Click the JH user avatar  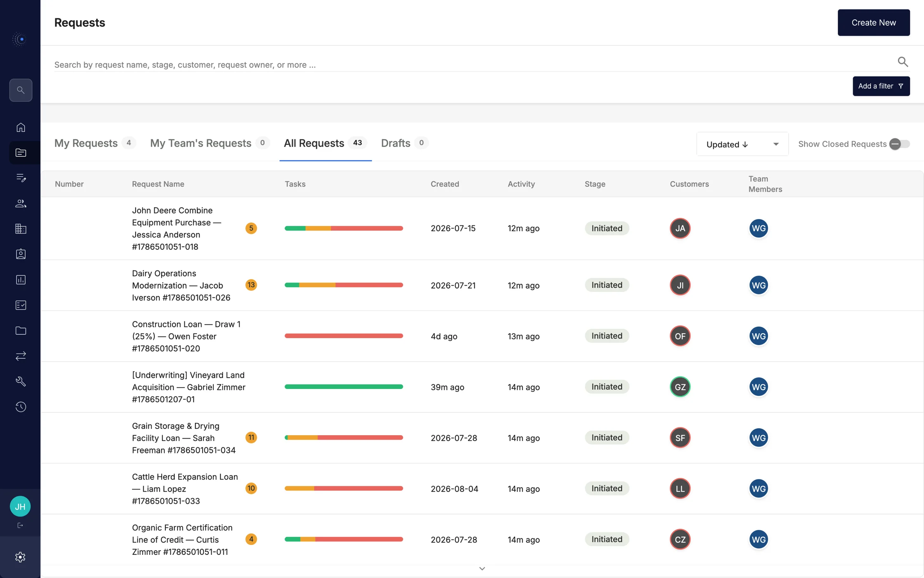point(20,507)
